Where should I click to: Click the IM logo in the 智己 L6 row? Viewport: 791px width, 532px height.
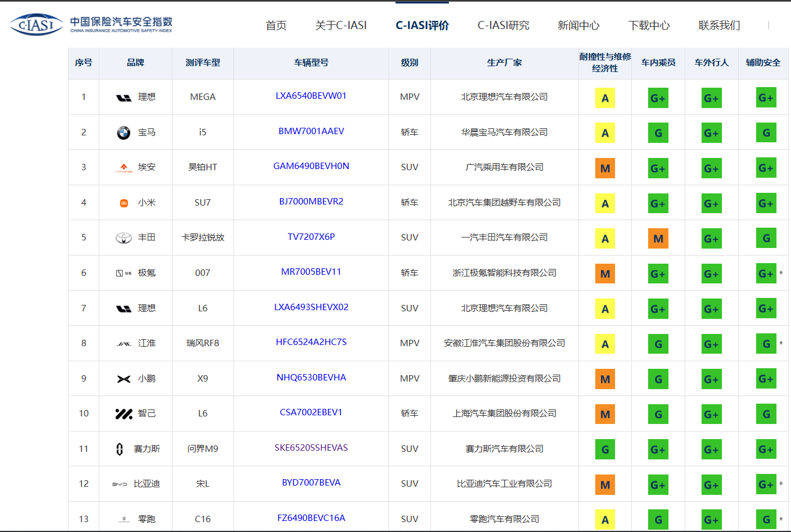point(124,414)
